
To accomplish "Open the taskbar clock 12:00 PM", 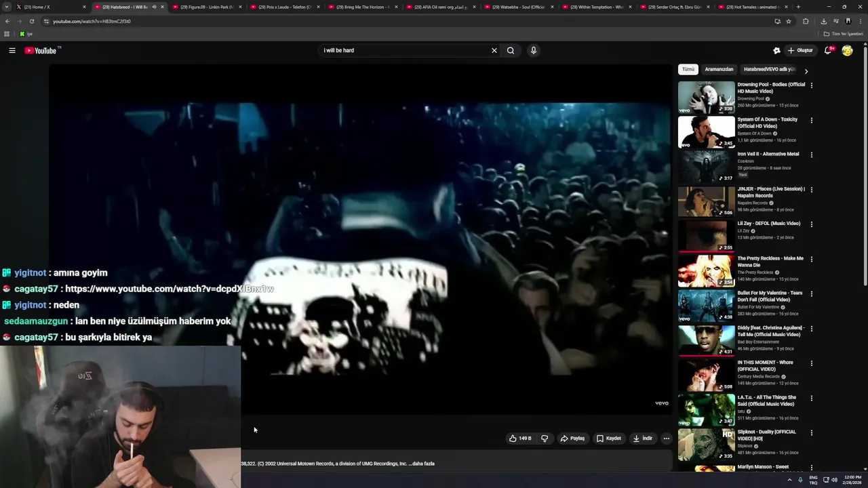I will pyautogui.click(x=852, y=480).
